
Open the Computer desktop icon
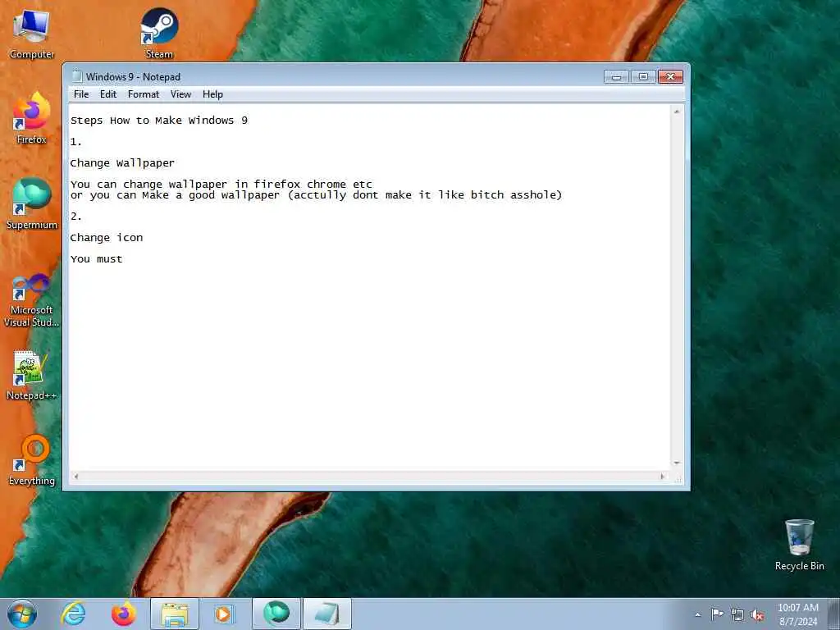[x=32, y=33]
